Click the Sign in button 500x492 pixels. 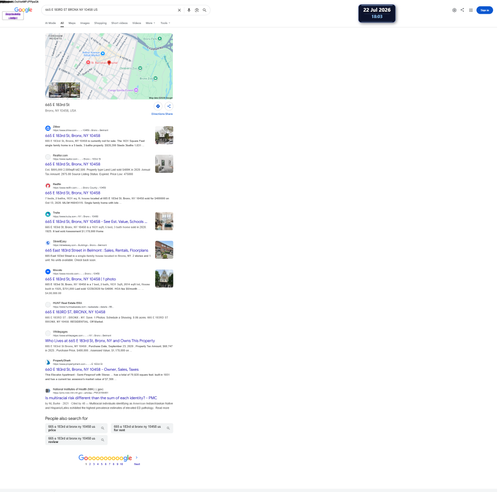tap(485, 10)
